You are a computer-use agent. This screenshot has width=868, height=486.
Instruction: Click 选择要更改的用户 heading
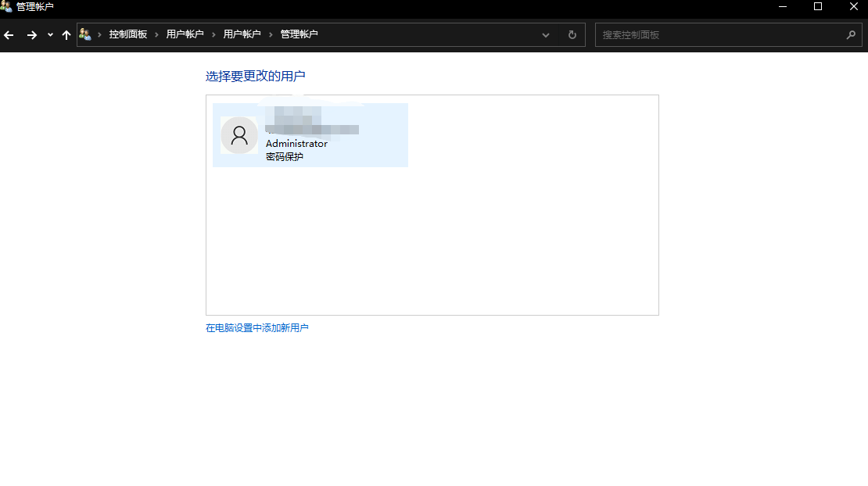coord(255,76)
